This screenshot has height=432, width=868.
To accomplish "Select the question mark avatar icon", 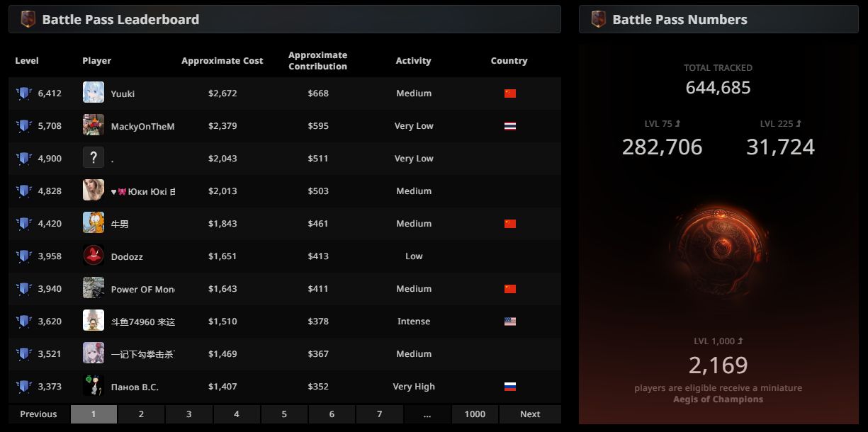I will (94, 158).
